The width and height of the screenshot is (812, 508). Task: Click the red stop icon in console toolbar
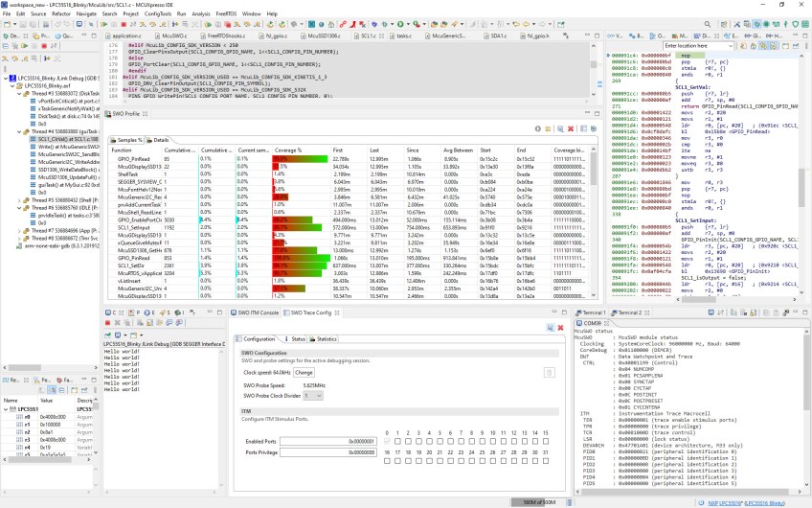(107, 324)
